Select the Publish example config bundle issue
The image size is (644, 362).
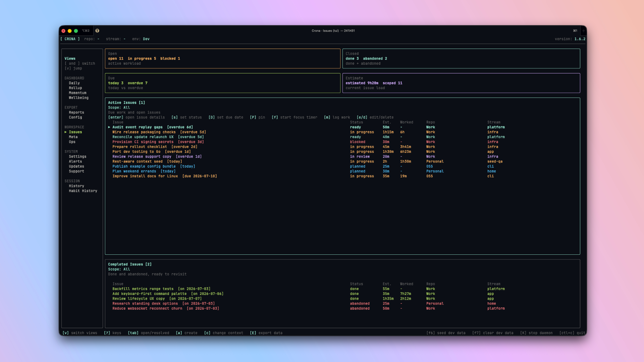coord(342,167)
